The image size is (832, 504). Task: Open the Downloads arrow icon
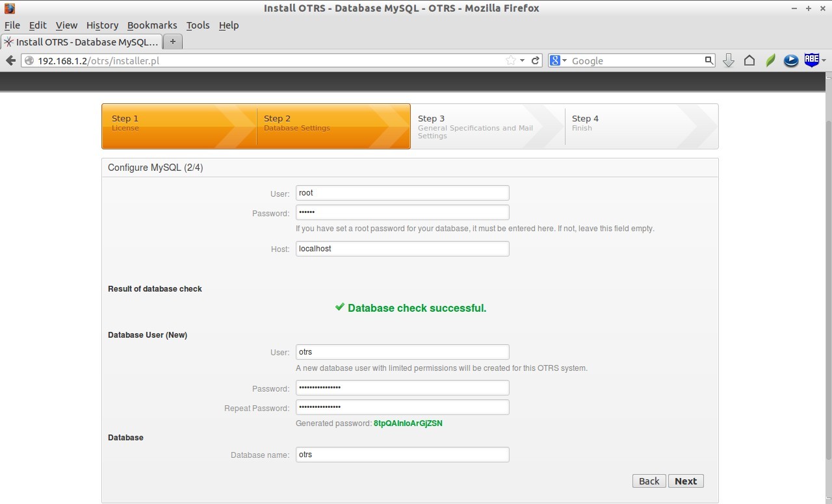point(729,60)
